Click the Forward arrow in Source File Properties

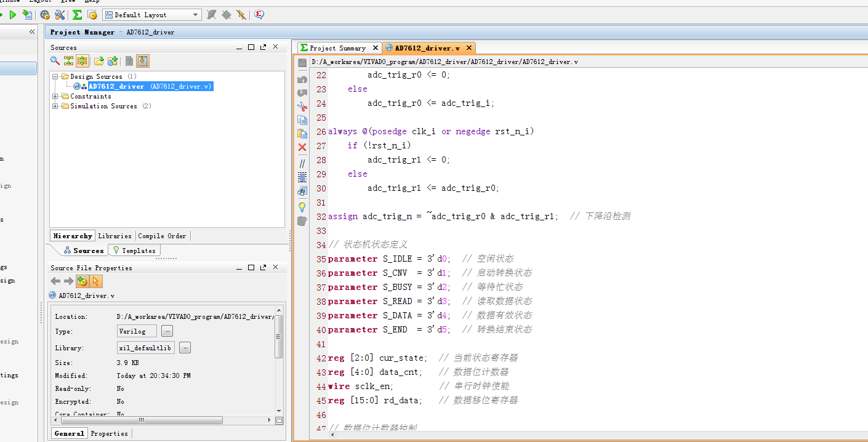(69, 281)
